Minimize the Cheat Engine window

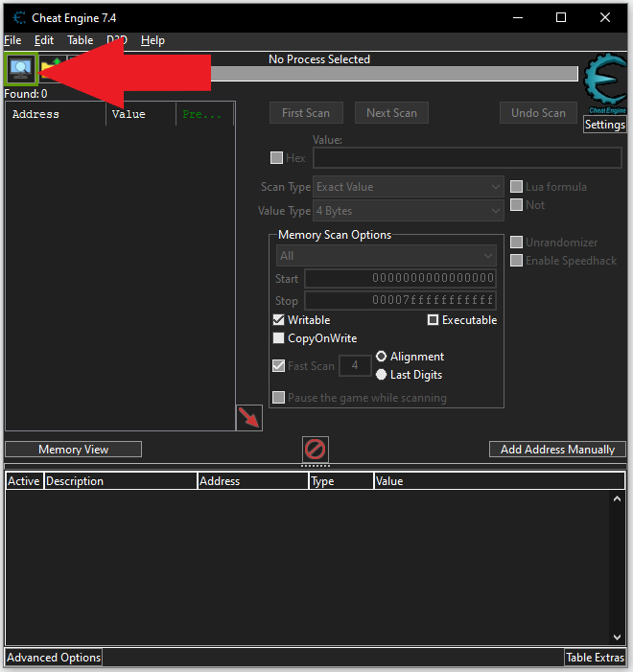click(x=518, y=17)
